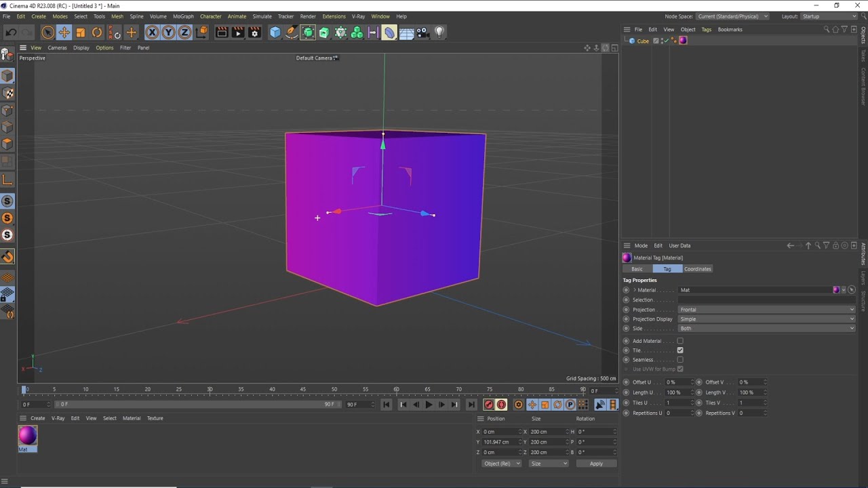
Task: Click the Undo arrow icon
Action: click(11, 33)
